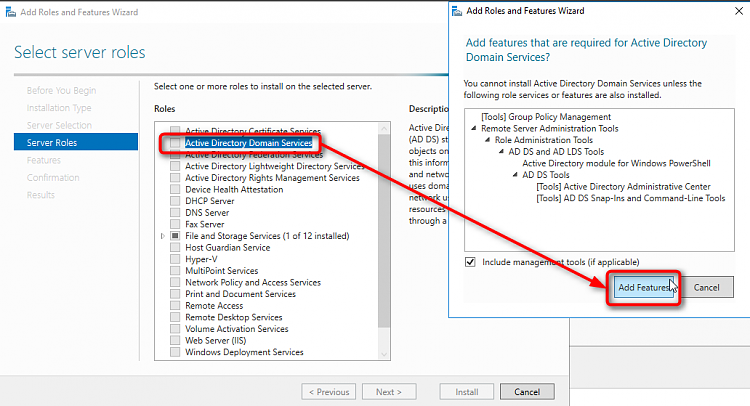This screenshot has width=750, height=406.
Task: Cancel the main wizard window
Action: (527, 392)
